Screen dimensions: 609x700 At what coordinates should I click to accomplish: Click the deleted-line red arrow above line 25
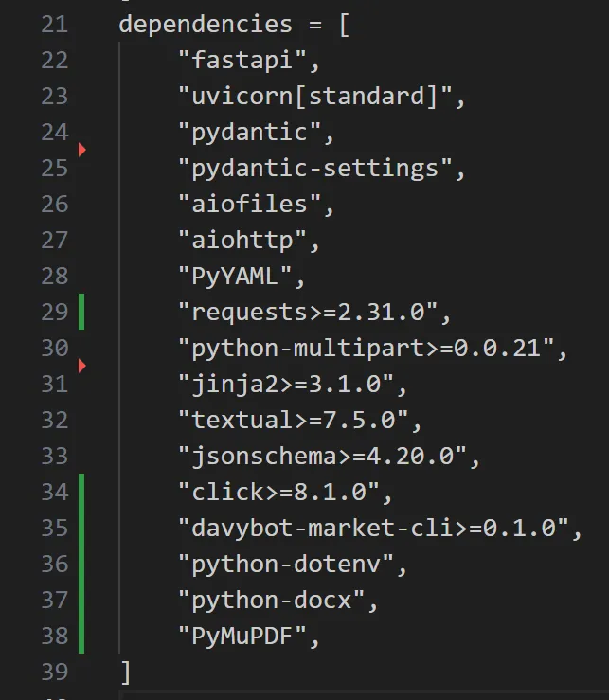[81, 150]
